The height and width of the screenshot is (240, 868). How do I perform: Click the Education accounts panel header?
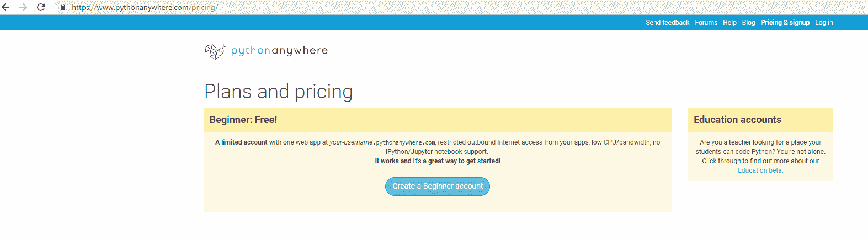pos(737,120)
